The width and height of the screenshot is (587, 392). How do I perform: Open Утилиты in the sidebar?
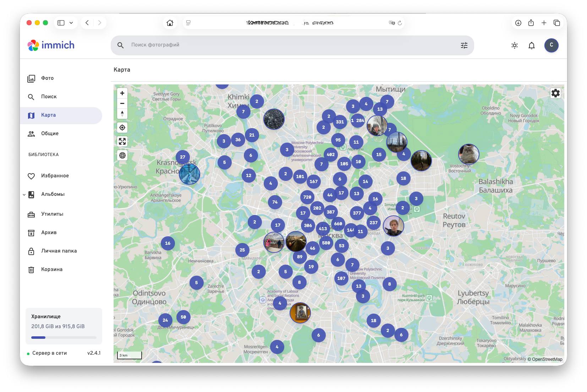pos(61,214)
